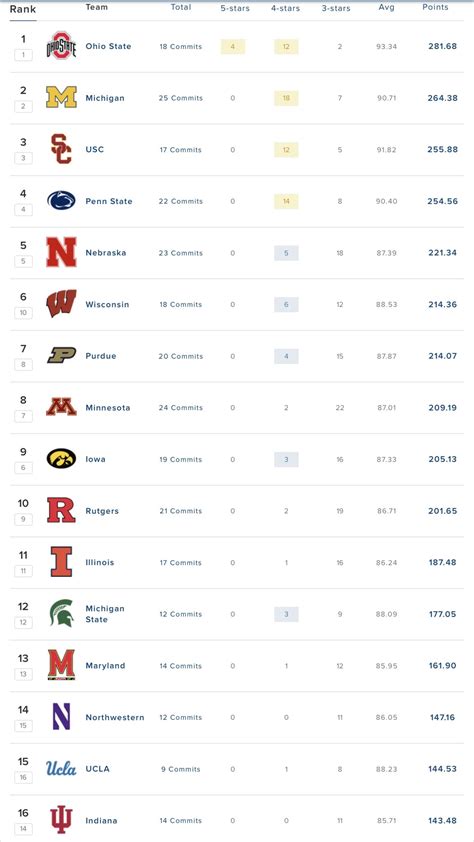Image resolution: width=474 pixels, height=842 pixels.
Task: Open the Penn State Nittany Lion logo
Action: [61, 201]
